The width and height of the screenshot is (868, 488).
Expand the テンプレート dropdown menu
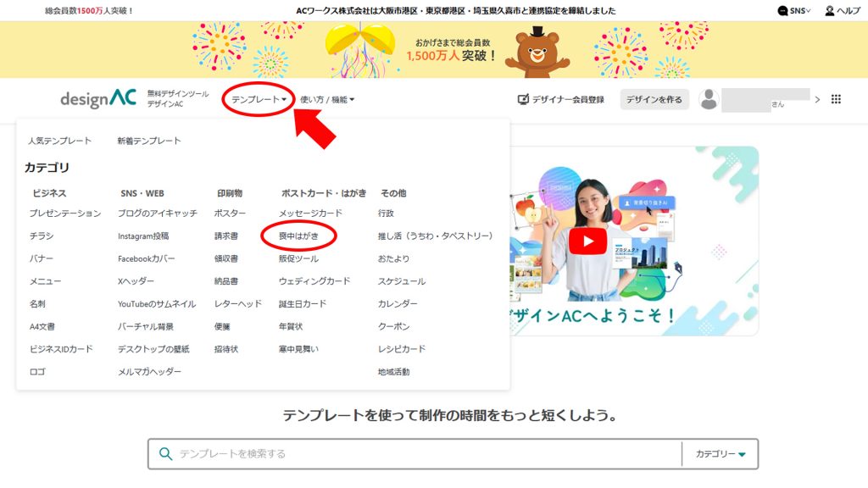tap(259, 99)
